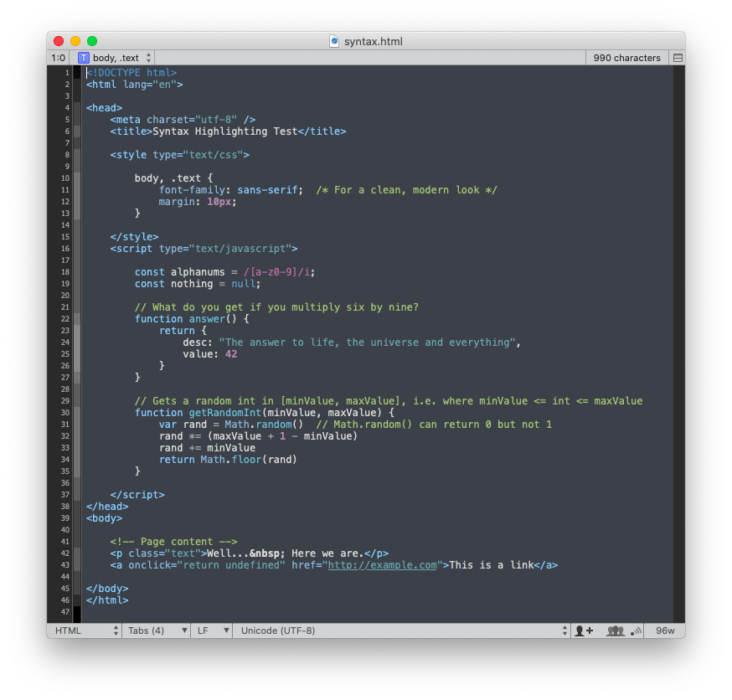732x700 pixels.
Task: Click the syntax.html document proxy icon
Action: (334, 41)
